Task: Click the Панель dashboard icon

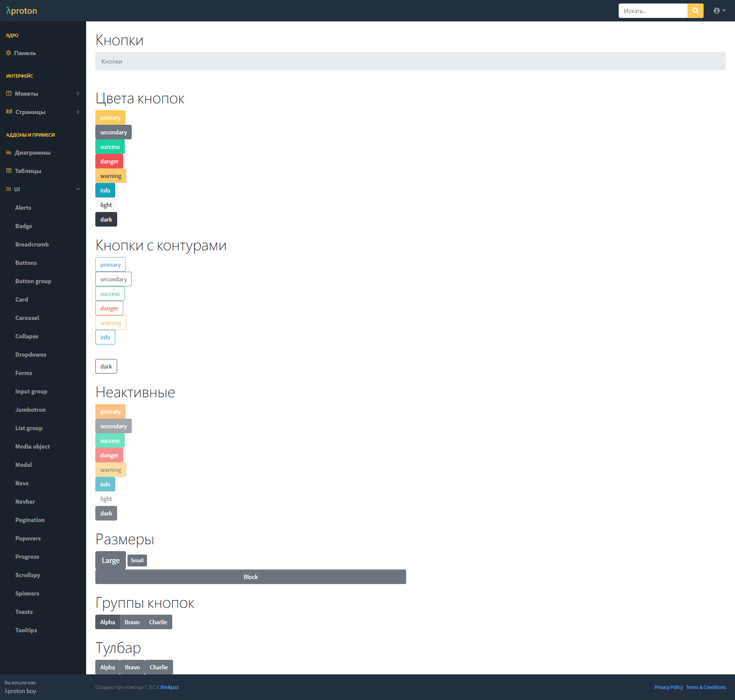Action: (x=8, y=53)
